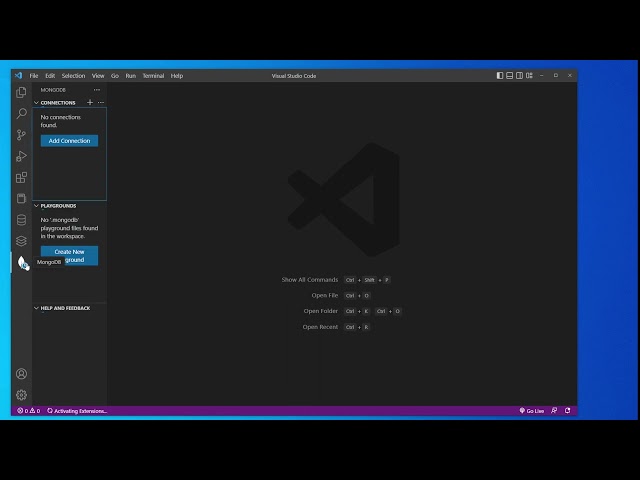Image resolution: width=640 pixels, height=480 pixels.
Task: Click the Create New Playground button
Action: click(69, 256)
